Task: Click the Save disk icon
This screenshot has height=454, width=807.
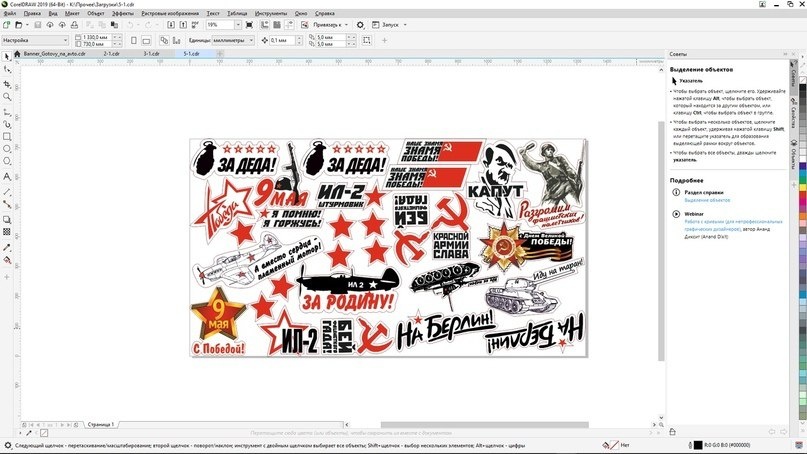Action: 38,25
